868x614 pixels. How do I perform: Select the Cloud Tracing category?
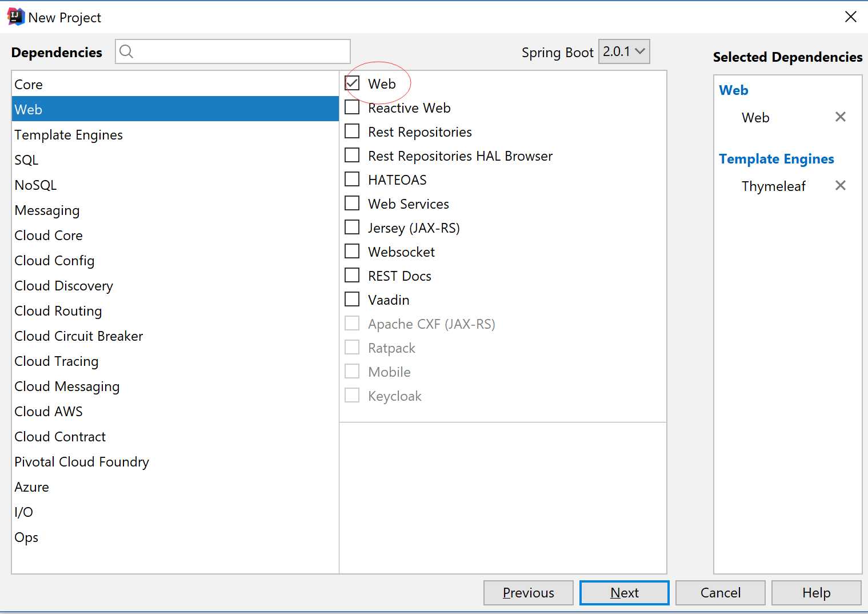175,361
